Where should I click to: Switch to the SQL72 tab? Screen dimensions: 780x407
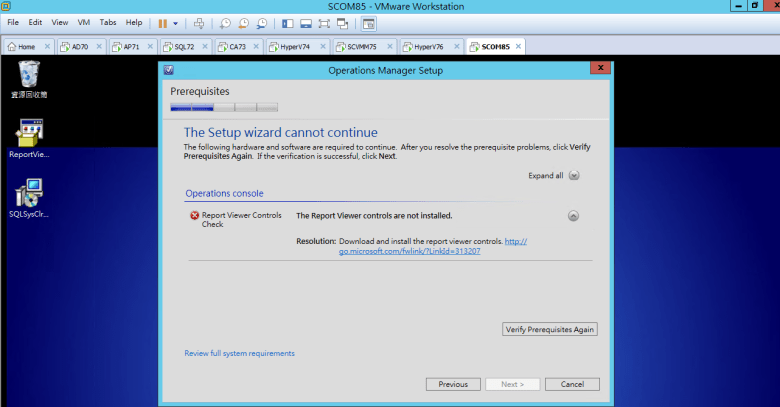tap(184, 46)
